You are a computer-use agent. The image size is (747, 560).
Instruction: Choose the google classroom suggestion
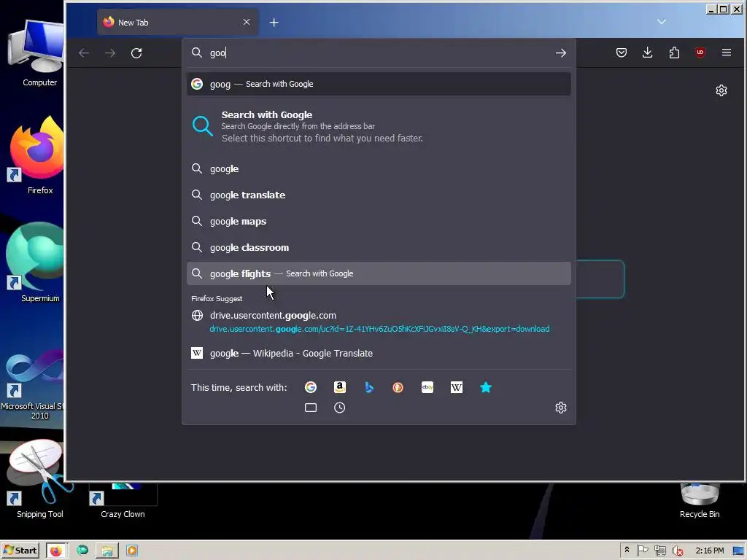[379, 247]
